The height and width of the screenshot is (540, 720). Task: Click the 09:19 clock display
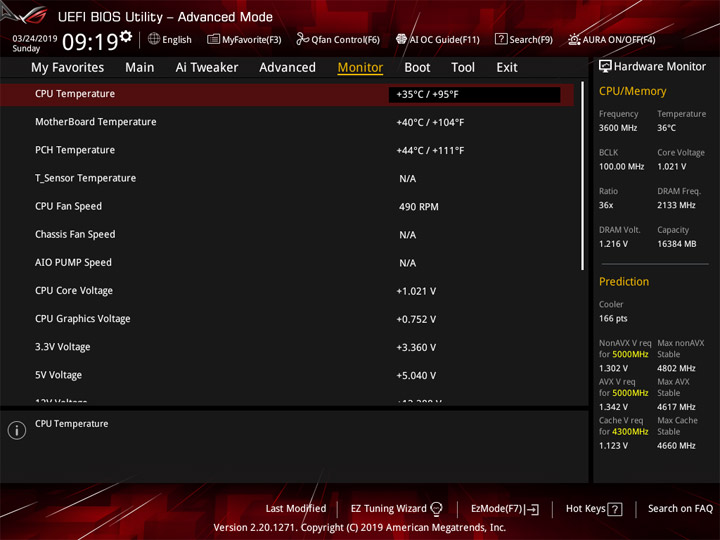pos(90,42)
